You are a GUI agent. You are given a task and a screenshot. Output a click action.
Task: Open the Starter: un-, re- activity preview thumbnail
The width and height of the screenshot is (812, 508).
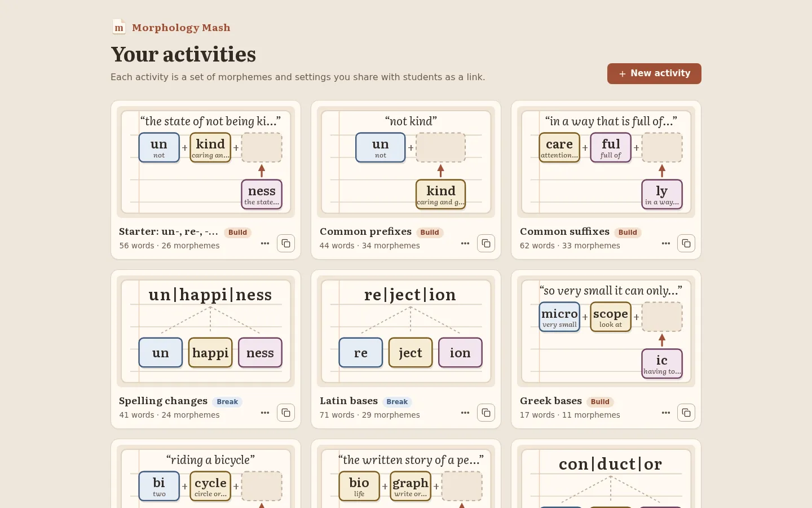(206, 162)
